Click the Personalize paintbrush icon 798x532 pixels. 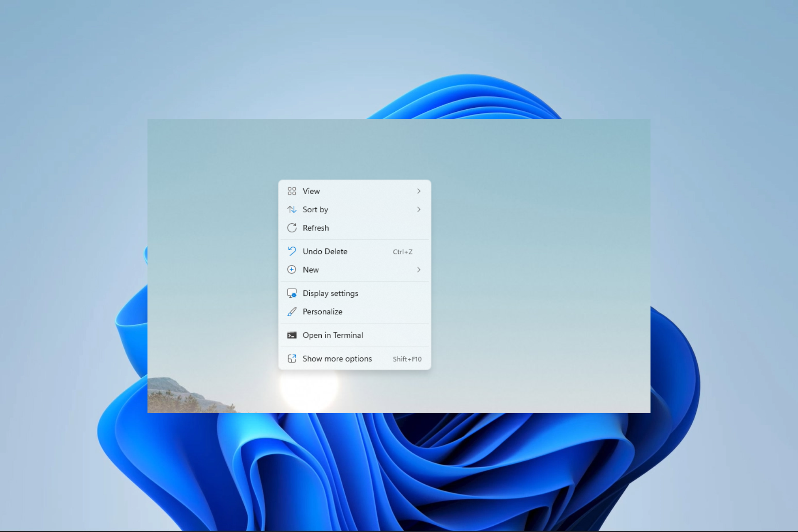click(x=292, y=311)
